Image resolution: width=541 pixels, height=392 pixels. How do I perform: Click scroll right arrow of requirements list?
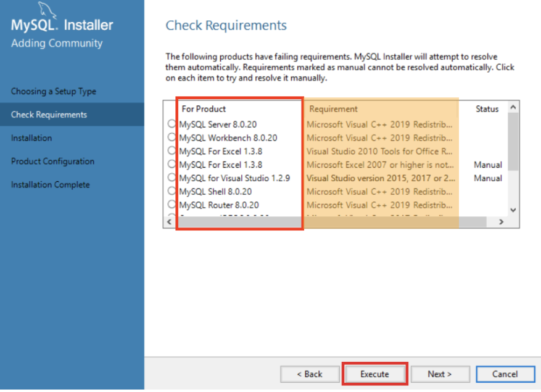502,222
